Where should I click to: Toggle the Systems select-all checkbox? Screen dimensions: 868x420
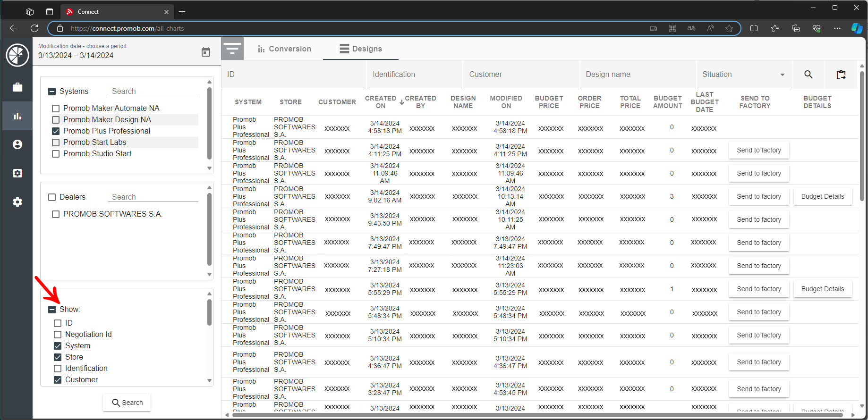(52, 92)
